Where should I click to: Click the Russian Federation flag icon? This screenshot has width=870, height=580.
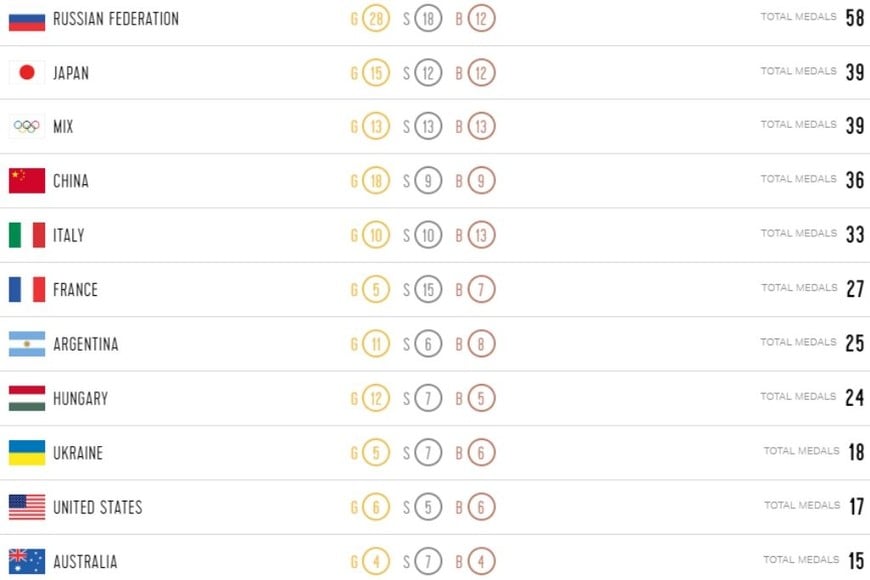(x=27, y=18)
